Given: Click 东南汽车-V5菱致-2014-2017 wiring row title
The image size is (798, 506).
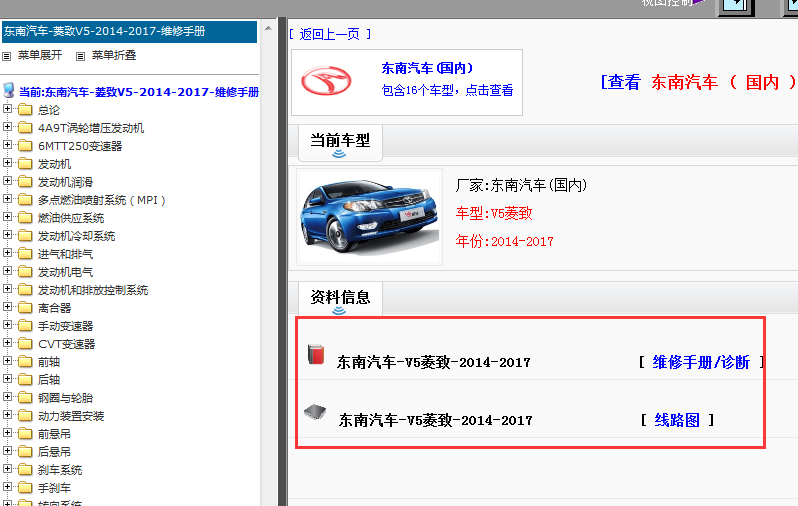Looking at the screenshot, I should click(436, 420).
